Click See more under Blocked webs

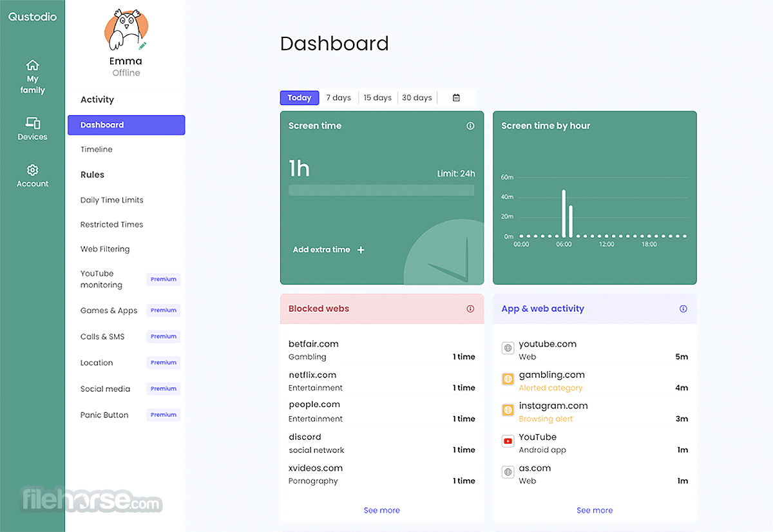pyautogui.click(x=381, y=510)
